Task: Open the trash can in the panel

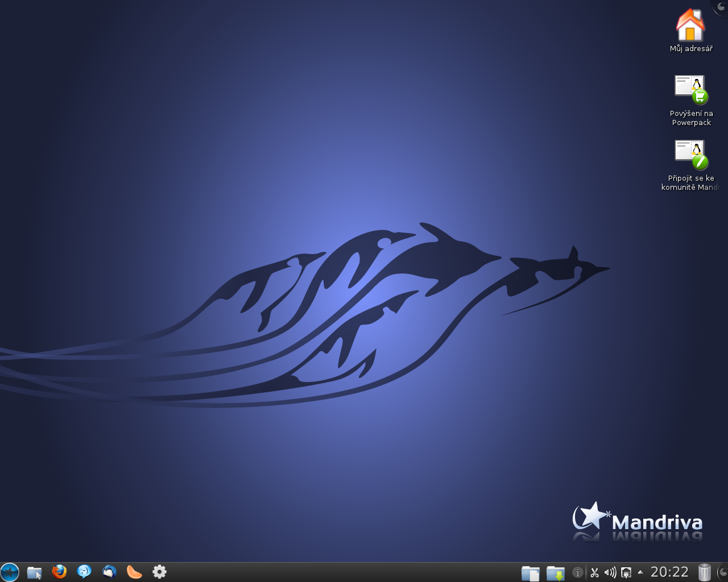Action: coord(705,572)
